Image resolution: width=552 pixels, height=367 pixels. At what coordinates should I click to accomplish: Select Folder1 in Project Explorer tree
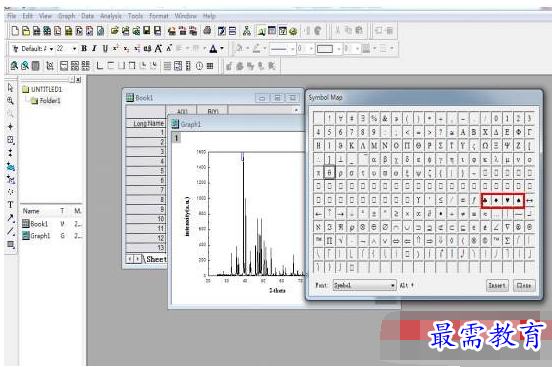point(46,101)
